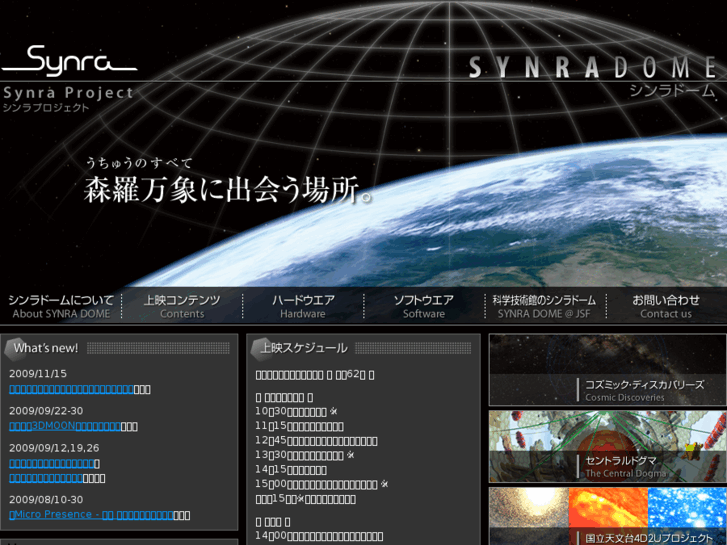
Task: Open the Cosmic Discoveries banner
Action: 607,370
